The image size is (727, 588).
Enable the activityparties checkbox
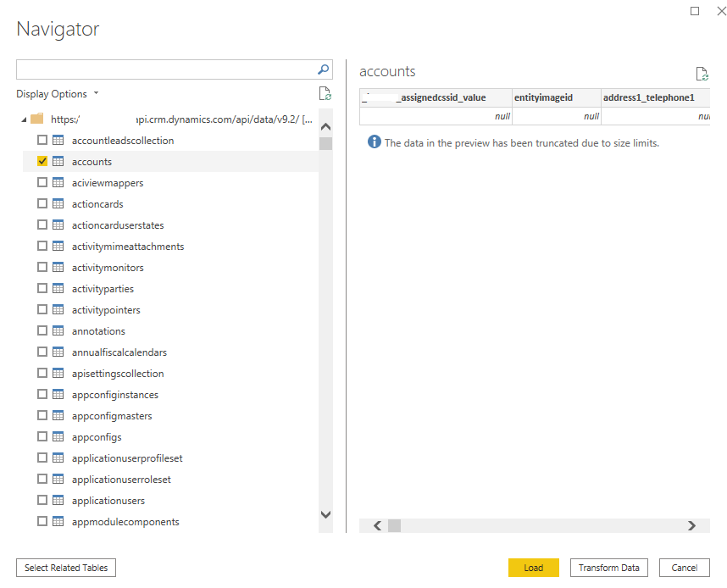pyautogui.click(x=42, y=289)
